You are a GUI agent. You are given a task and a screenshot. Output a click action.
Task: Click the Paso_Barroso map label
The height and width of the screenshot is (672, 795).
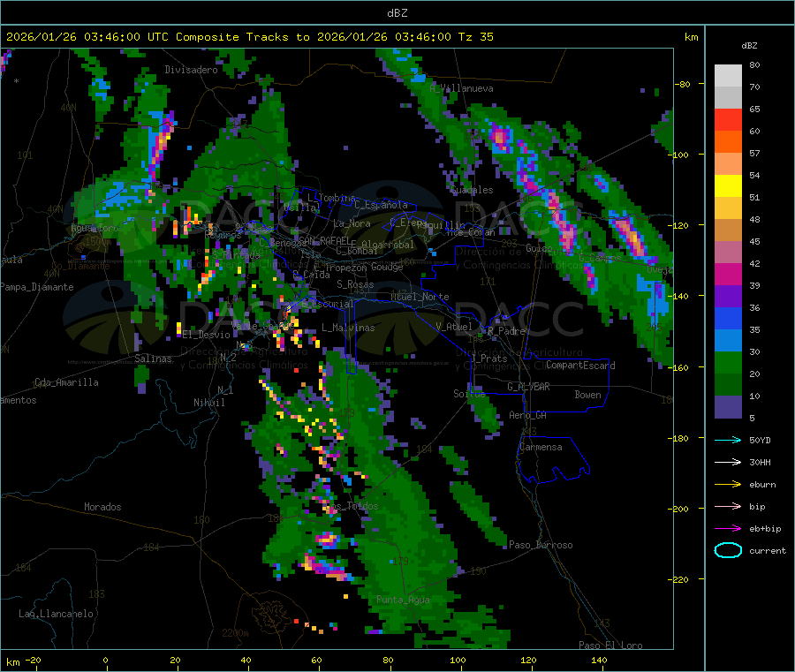tap(541, 546)
